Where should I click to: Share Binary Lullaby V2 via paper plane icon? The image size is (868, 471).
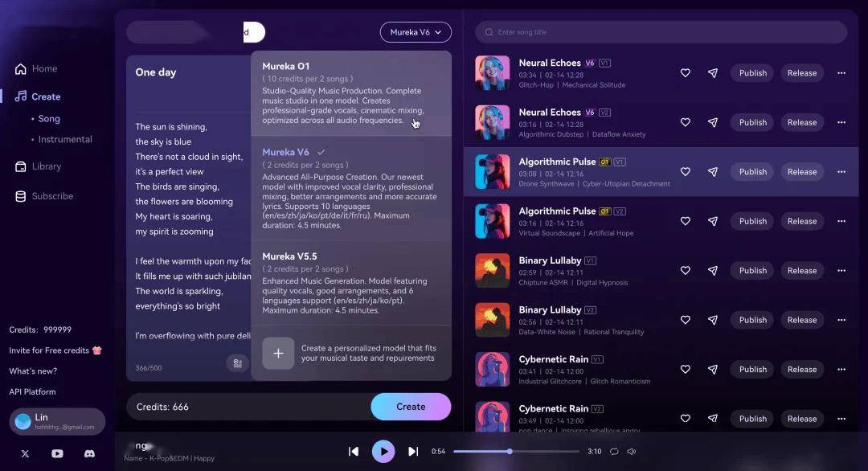tap(713, 320)
